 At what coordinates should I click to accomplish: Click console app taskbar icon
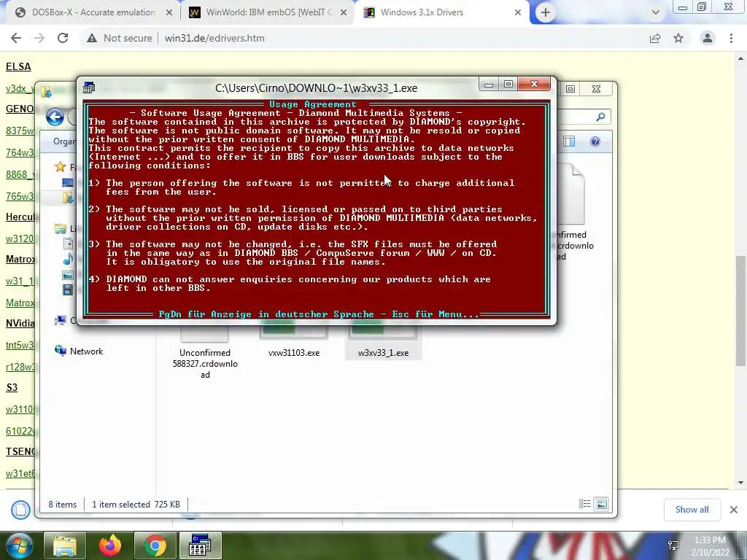(x=200, y=545)
